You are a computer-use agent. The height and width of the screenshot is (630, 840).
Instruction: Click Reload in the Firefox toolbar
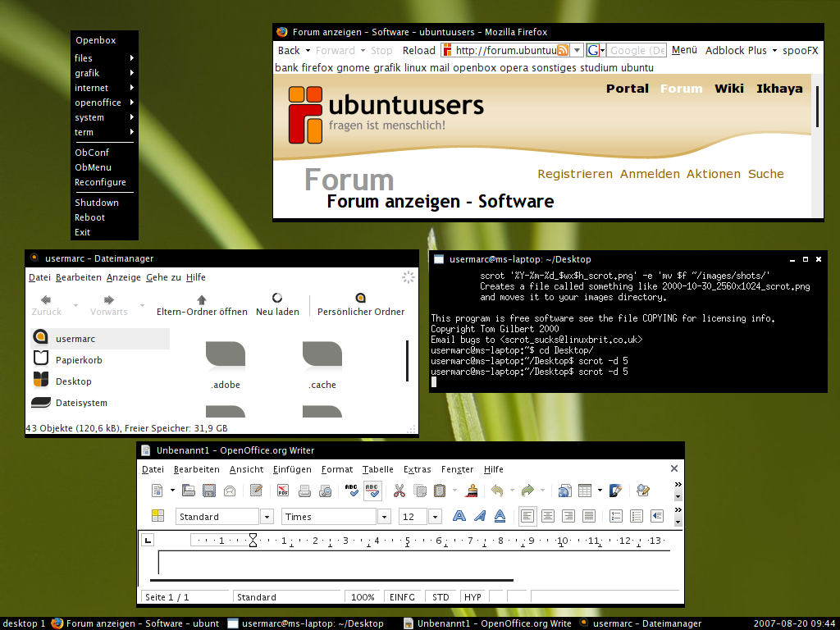419,50
